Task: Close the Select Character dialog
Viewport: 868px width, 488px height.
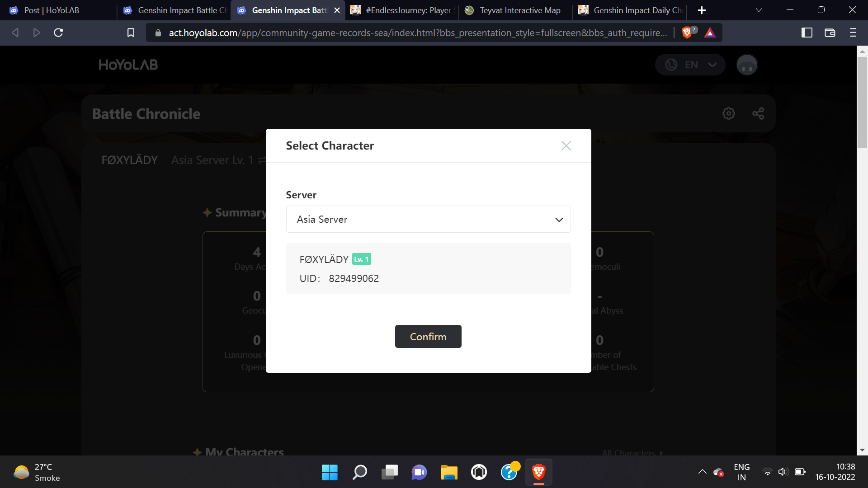Action: point(566,145)
